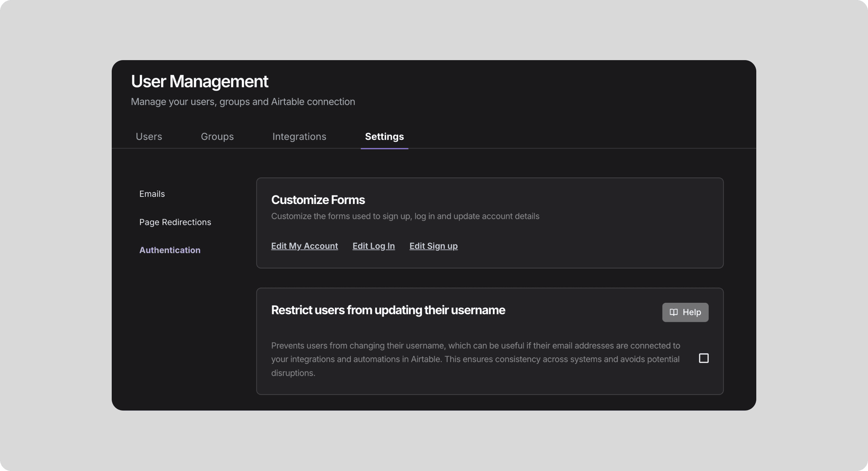Viewport: 868px width, 471px height.
Task: Enable the restrict username updates checkbox
Action: (704, 358)
